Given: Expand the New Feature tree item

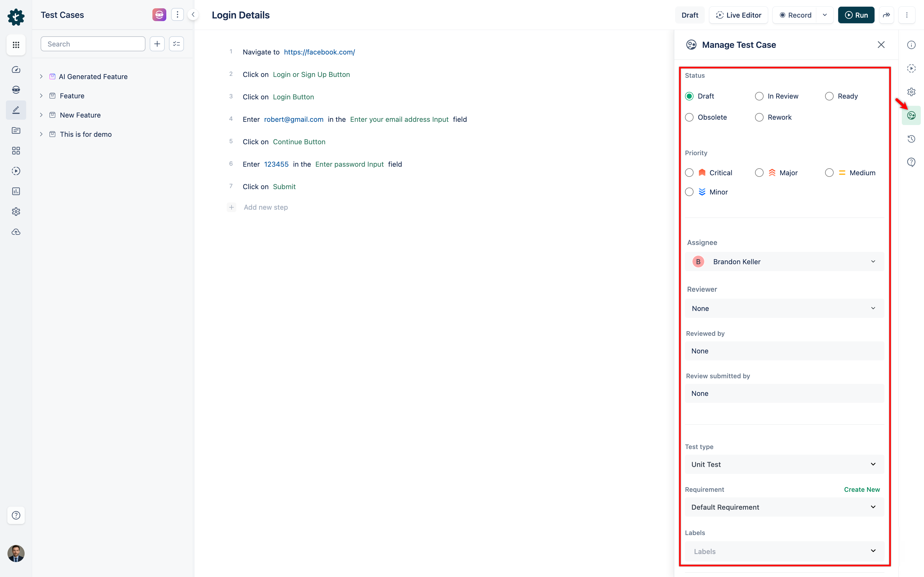Looking at the screenshot, I should pos(42,115).
